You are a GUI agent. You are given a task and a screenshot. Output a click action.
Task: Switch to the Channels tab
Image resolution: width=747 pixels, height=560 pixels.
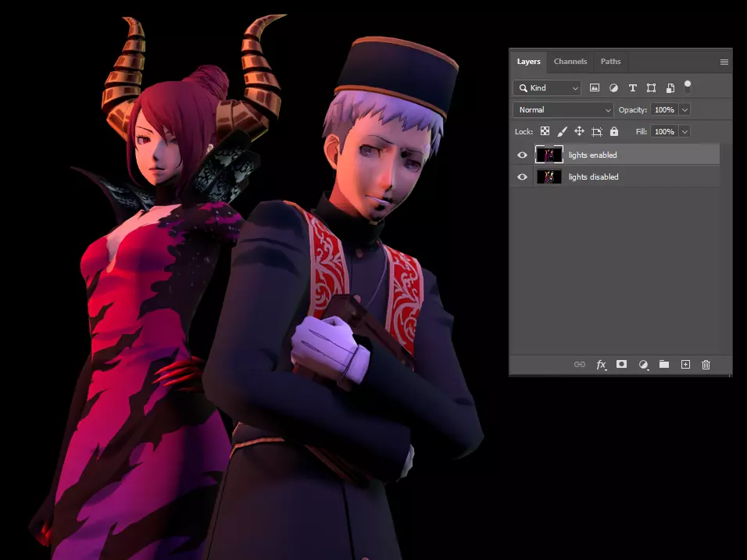(570, 62)
